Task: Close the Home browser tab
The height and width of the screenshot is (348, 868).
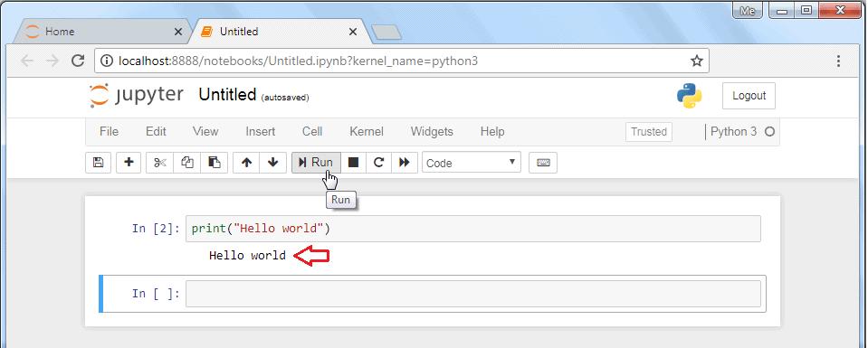Action: click(177, 33)
